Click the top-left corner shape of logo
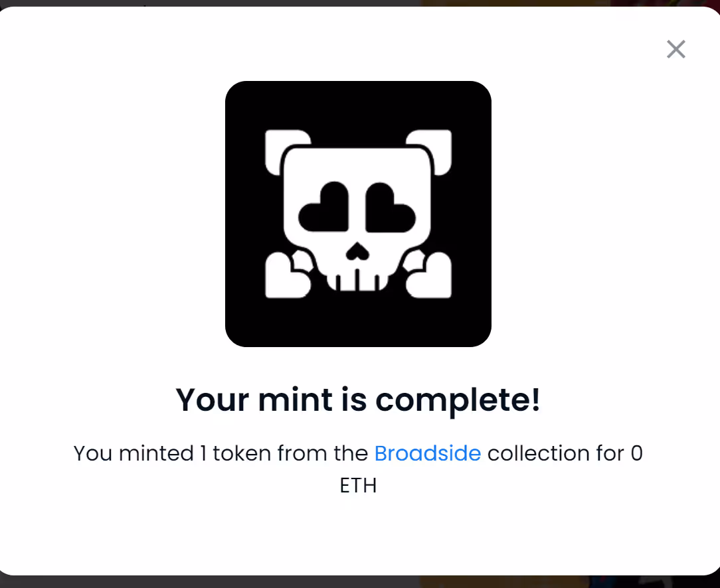Screen dimensions: 720x588 click(x=288, y=152)
